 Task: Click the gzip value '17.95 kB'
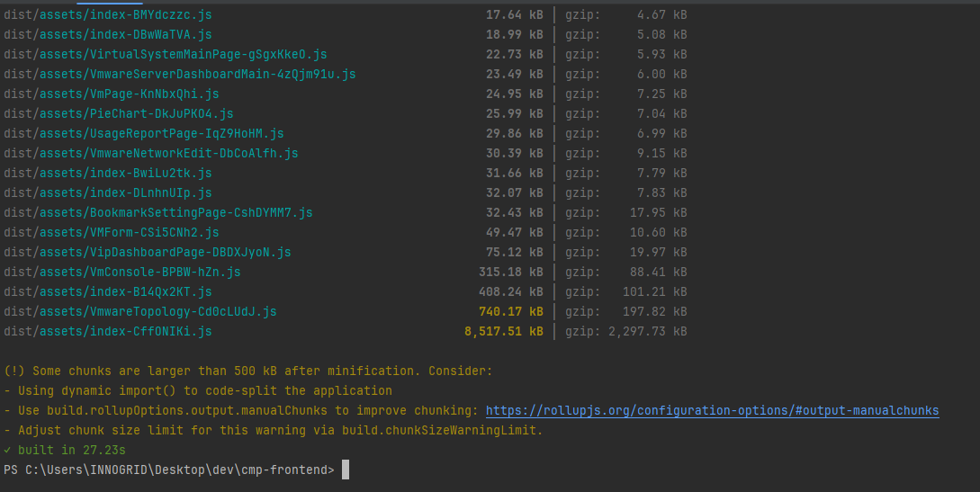click(x=658, y=213)
